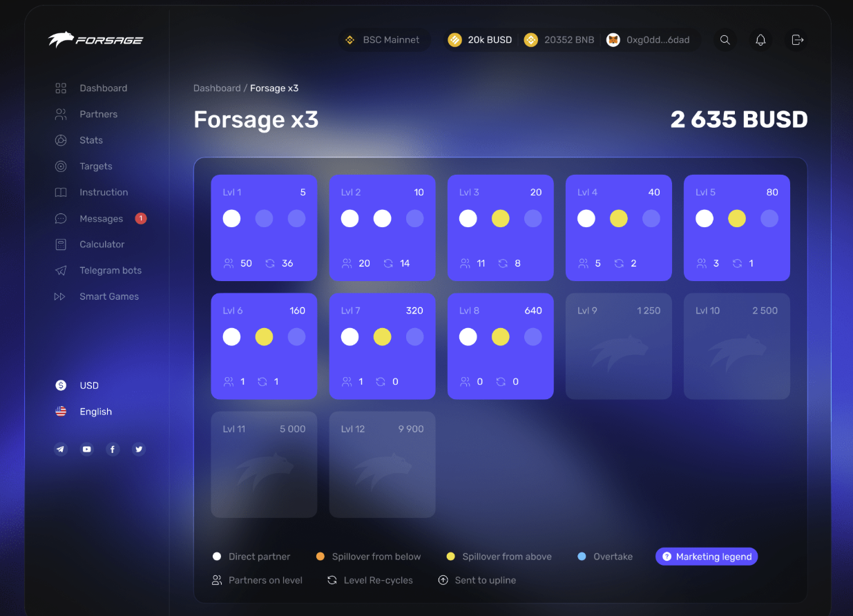Click partners icon showing 50 in Lvl 1
The image size is (853, 616).
click(229, 263)
